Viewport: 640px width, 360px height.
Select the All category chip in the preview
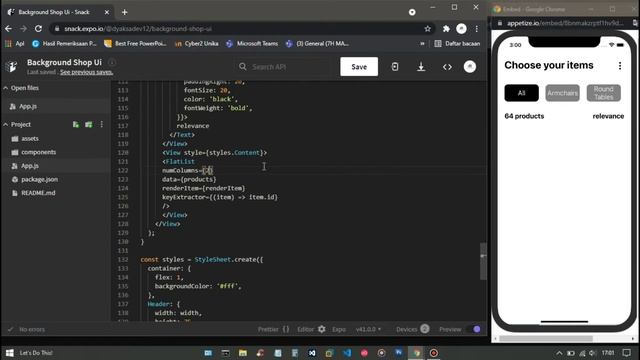(521, 93)
